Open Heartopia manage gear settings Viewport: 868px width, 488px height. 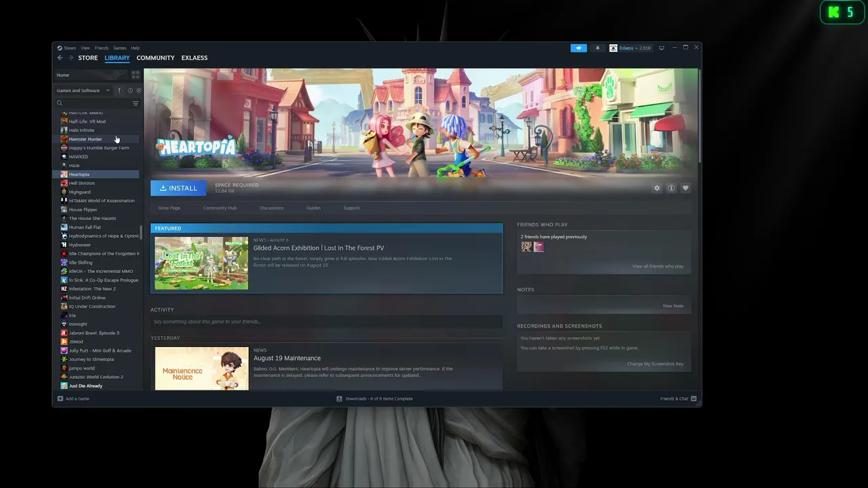click(x=656, y=188)
